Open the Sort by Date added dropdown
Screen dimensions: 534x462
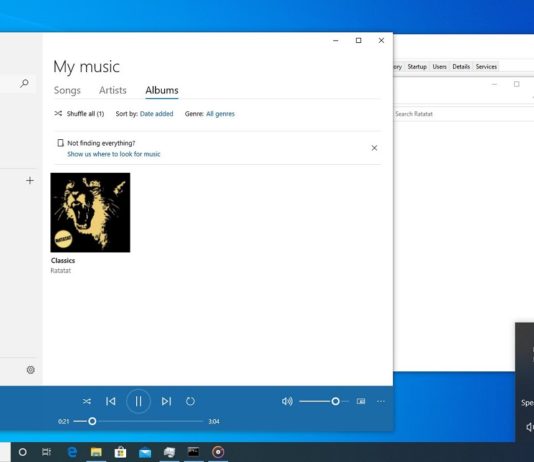[x=156, y=114]
